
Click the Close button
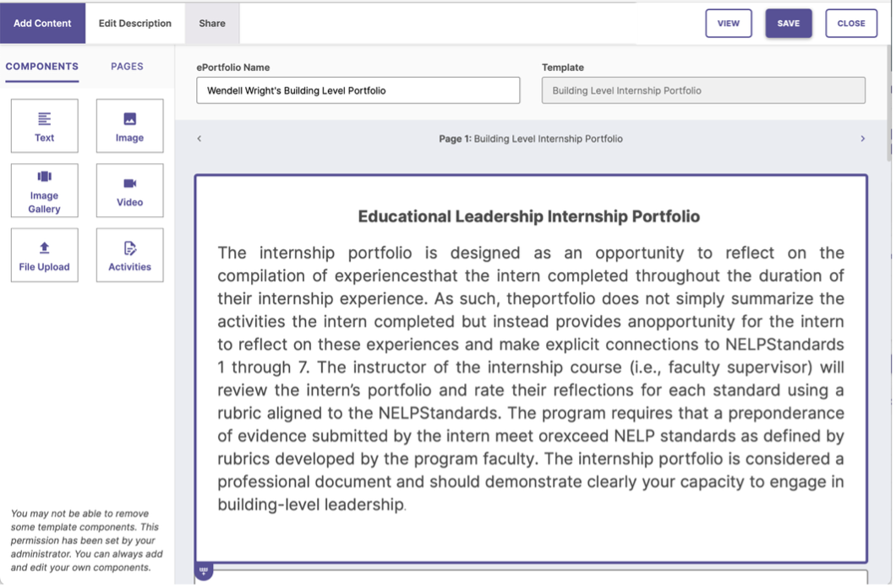[x=850, y=24]
